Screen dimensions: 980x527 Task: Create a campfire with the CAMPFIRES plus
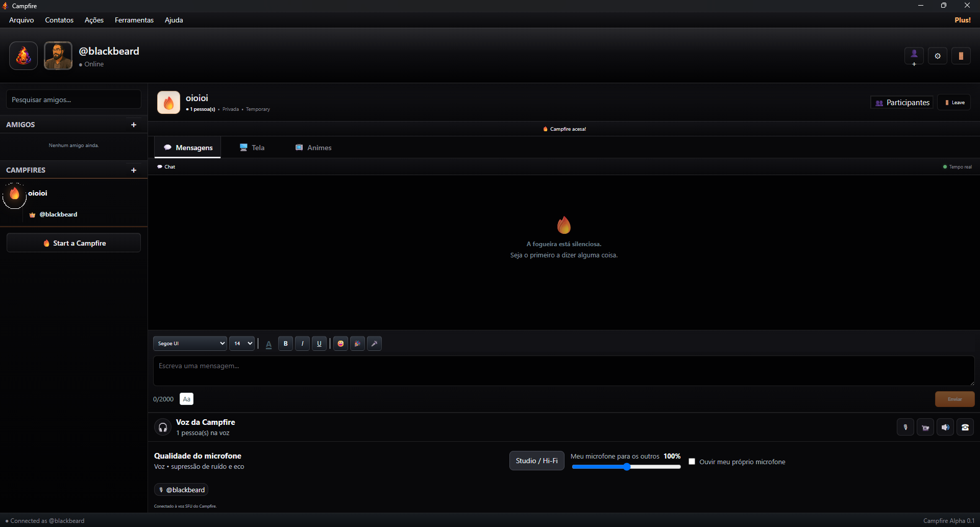point(134,170)
